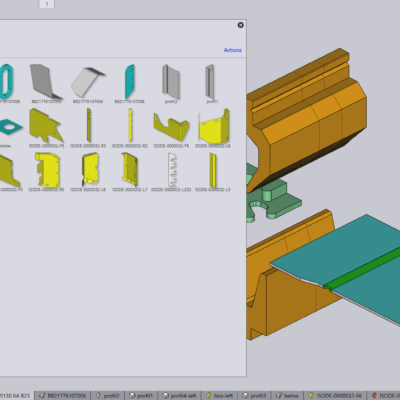
Task: Switch to the 8821776107006 document tab
Action: click(x=63, y=396)
